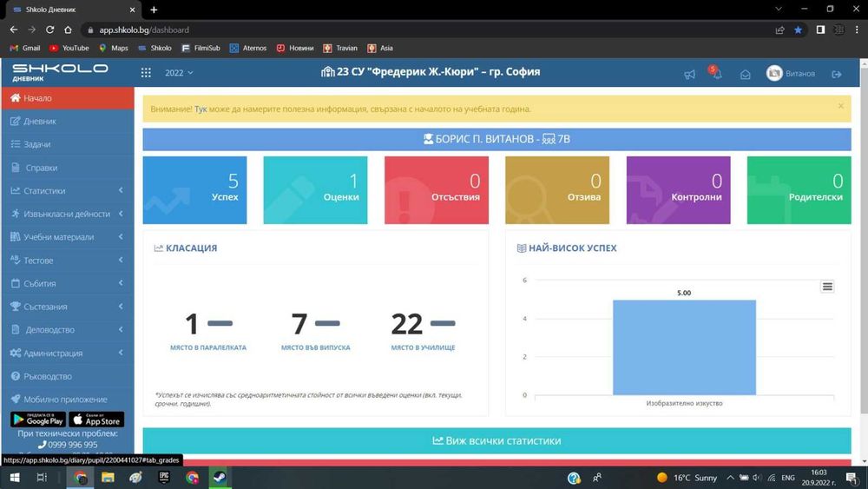Click Виж всички статистики button
Viewport: 868px width, 489px height.
tap(497, 441)
